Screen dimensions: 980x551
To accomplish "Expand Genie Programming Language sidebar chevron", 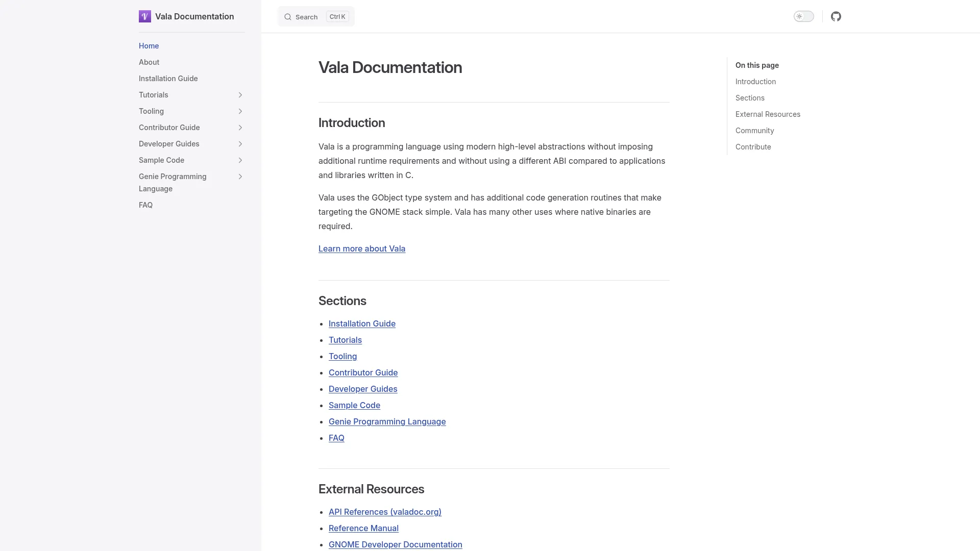I will pyautogui.click(x=240, y=177).
